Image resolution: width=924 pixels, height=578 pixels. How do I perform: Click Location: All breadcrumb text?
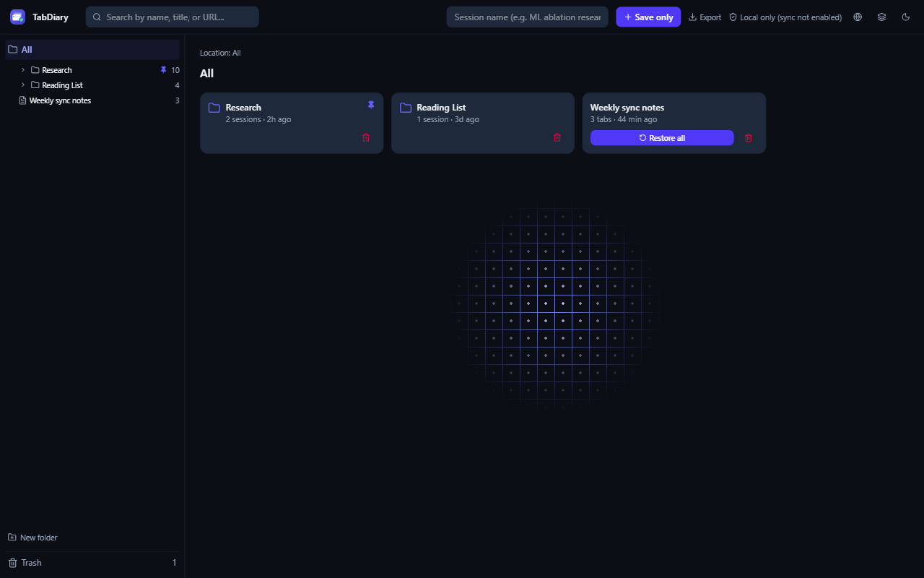[220, 53]
